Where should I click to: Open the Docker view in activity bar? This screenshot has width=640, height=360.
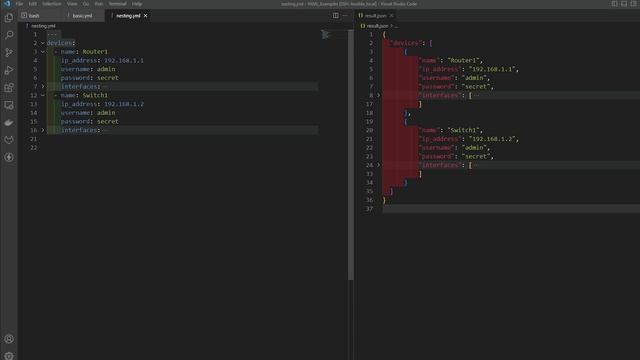click(x=9, y=122)
